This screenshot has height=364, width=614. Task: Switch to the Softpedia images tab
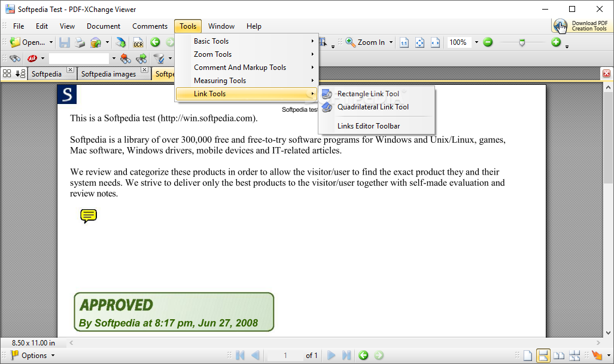[x=109, y=74]
